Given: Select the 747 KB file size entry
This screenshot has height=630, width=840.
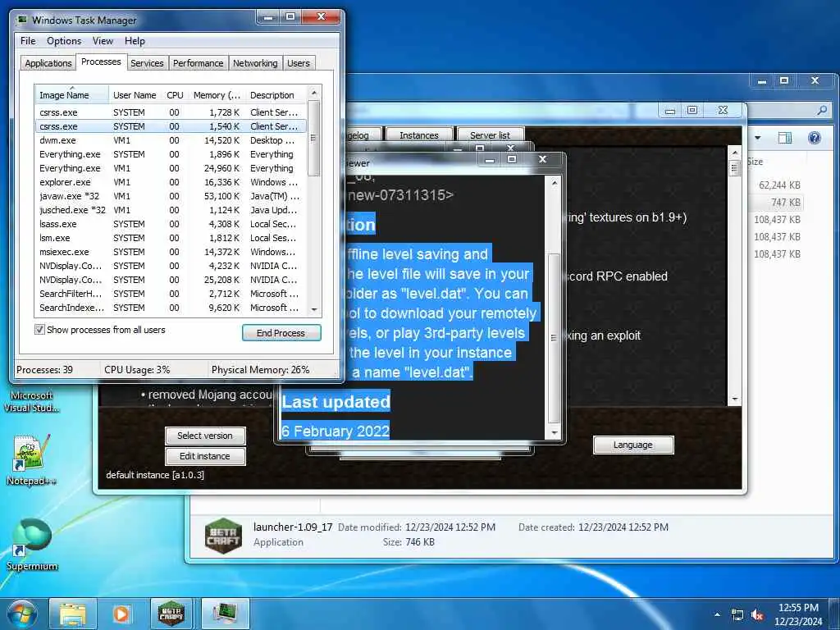Looking at the screenshot, I should point(785,203).
